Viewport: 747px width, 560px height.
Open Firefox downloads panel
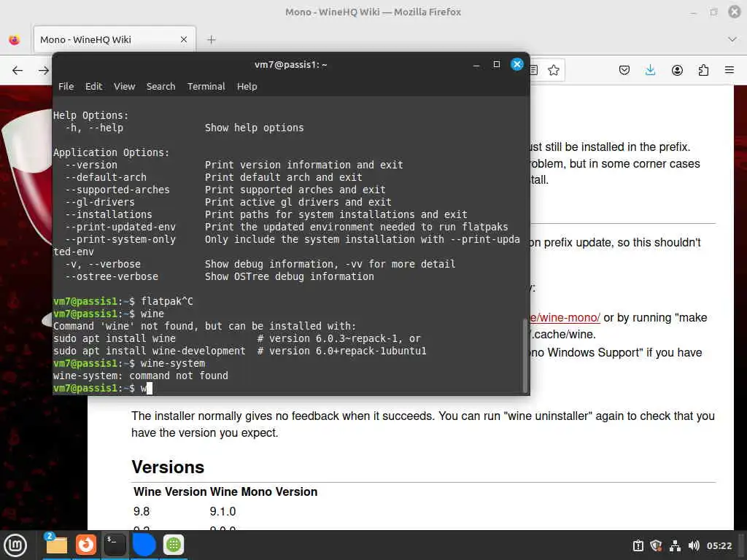pos(650,71)
